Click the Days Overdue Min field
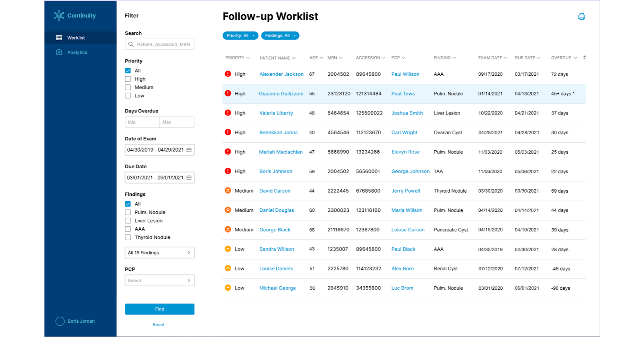This screenshot has width=644, height=337. point(142,122)
